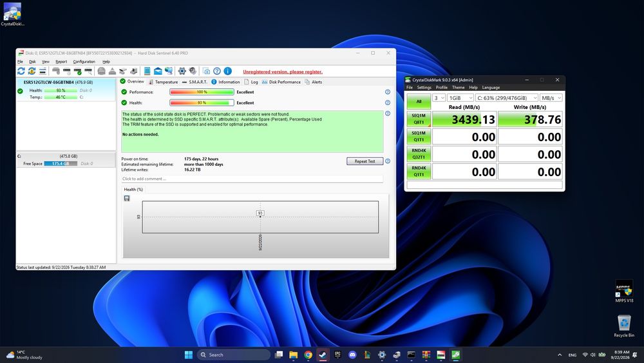Open the Configuration menu
This screenshot has width=644, height=363.
(84, 62)
